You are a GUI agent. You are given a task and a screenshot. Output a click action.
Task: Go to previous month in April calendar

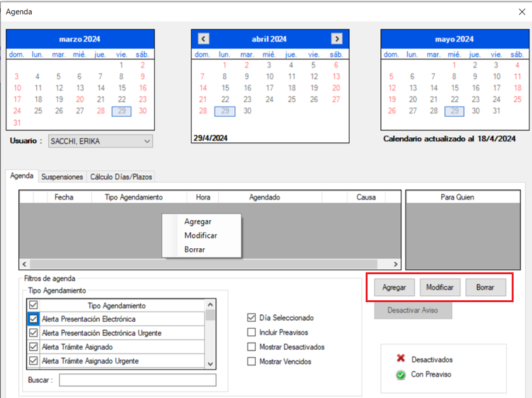pos(203,39)
